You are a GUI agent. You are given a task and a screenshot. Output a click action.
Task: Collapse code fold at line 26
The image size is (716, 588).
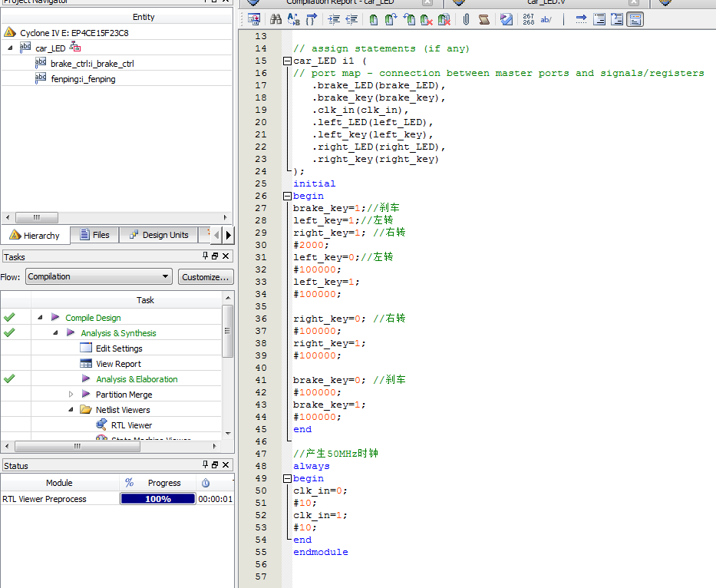click(x=287, y=196)
